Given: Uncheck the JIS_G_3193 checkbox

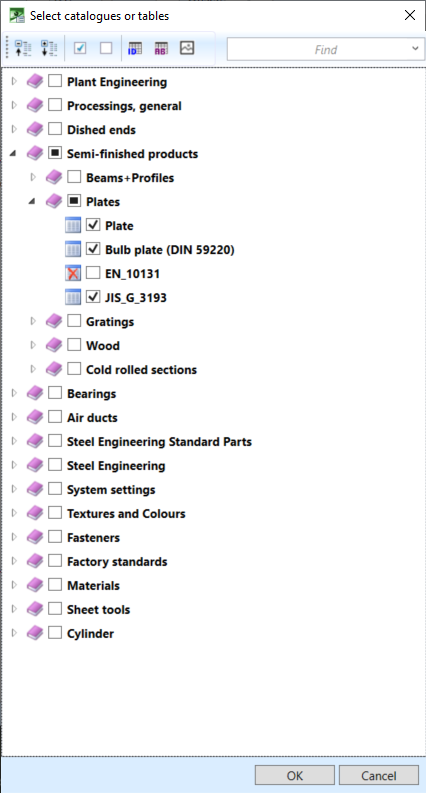Looking at the screenshot, I should pyautogui.click(x=93, y=297).
